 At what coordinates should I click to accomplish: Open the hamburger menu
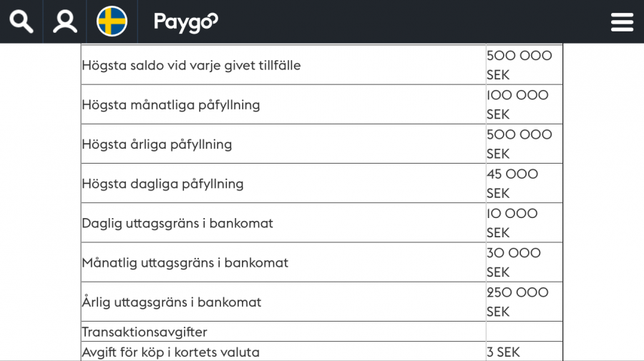click(622, 22)
